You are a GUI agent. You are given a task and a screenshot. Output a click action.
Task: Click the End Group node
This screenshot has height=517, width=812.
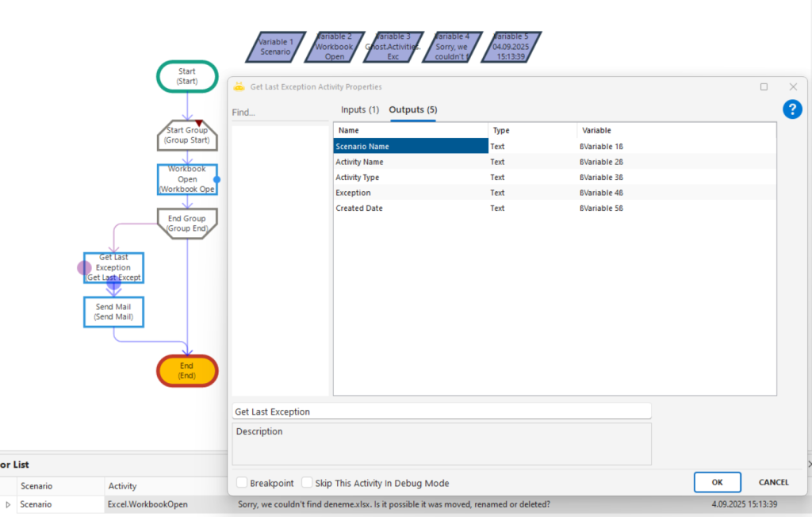click(x=187, y=223)
